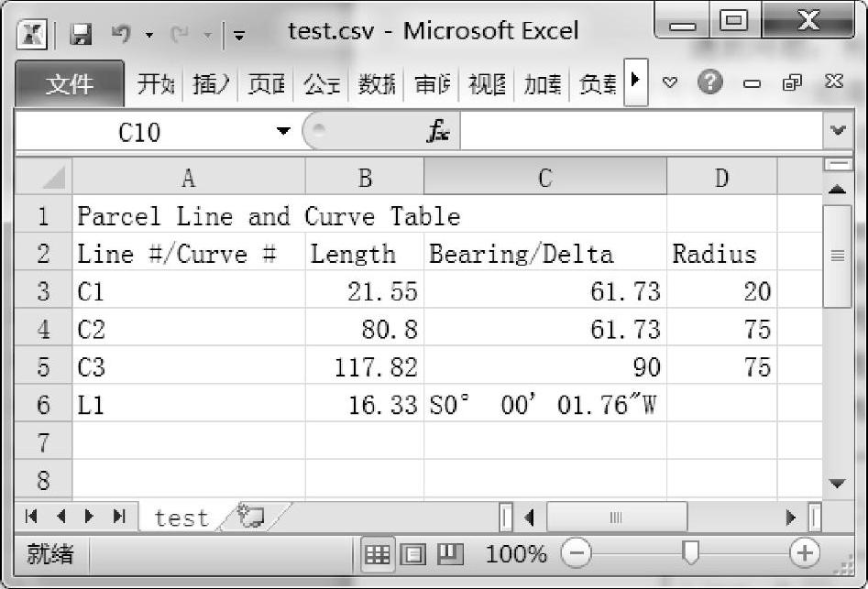Click the fx Insert Function button
The image size is (868, 589).
pyautogui.click(x=438, y=132)
